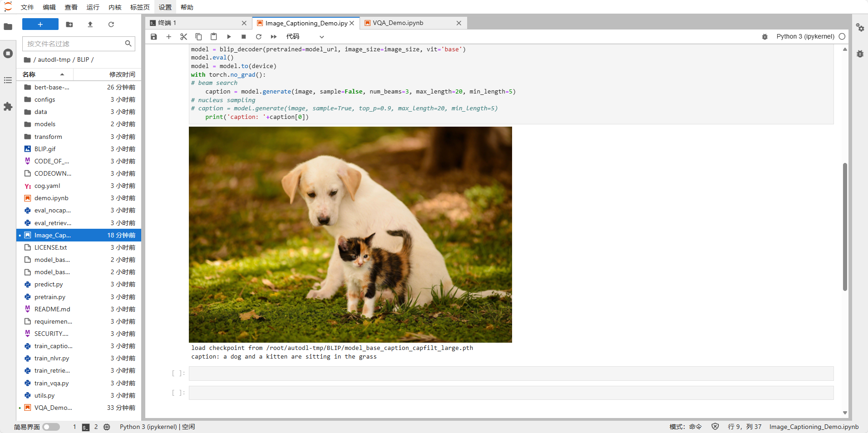Image resolution: width=868 pixels, height=433 pixels.
Task: Open the cell type dropdown showing 代码
Action: point(305,37)
